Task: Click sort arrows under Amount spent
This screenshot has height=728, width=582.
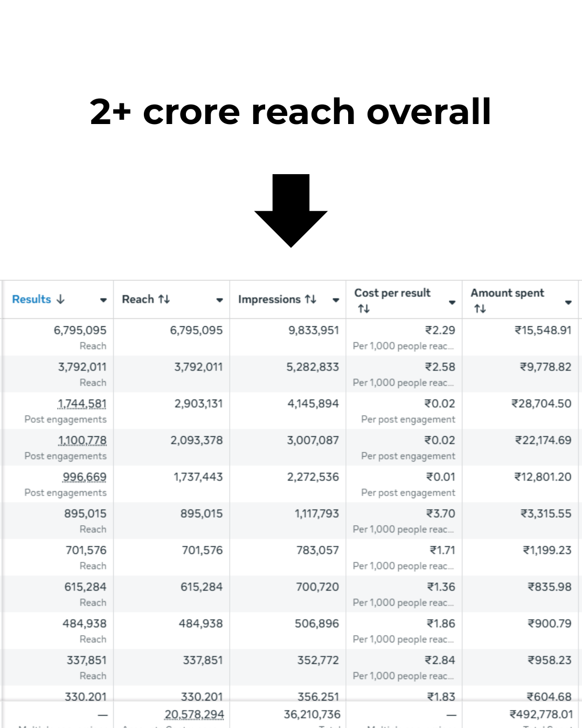Action: 480,309
